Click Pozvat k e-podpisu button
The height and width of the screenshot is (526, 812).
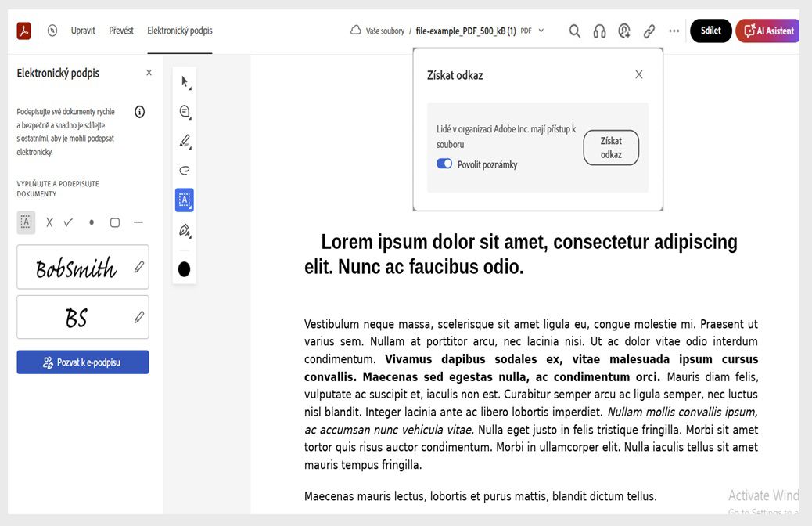tap(82, 362)
